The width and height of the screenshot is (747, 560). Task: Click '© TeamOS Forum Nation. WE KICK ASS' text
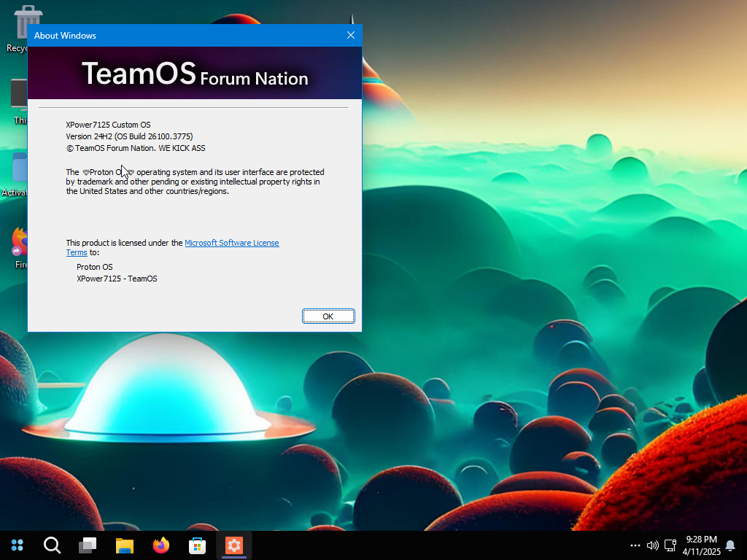[136, 148]
